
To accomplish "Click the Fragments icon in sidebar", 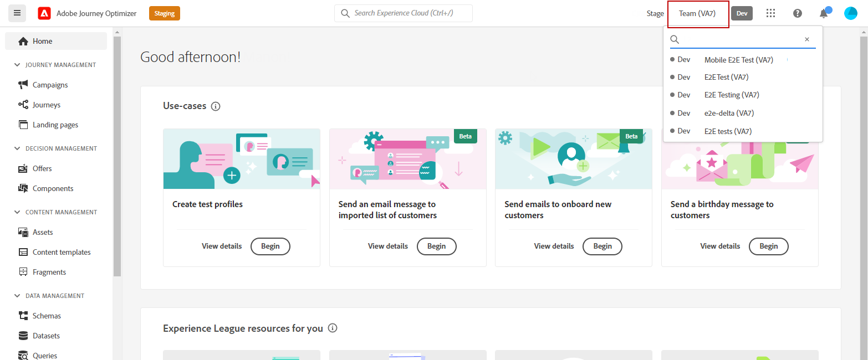I will pos(23,272).
